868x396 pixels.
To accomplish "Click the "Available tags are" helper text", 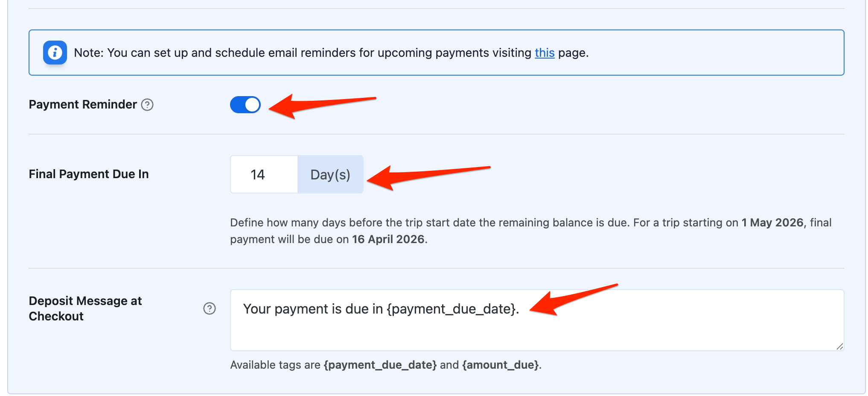I will point(275,365).
